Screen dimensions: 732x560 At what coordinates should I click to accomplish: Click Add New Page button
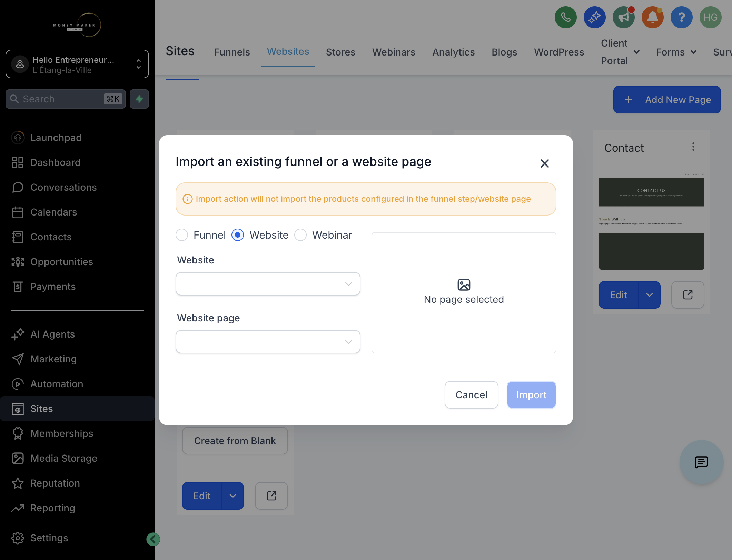tap(667, 100)
